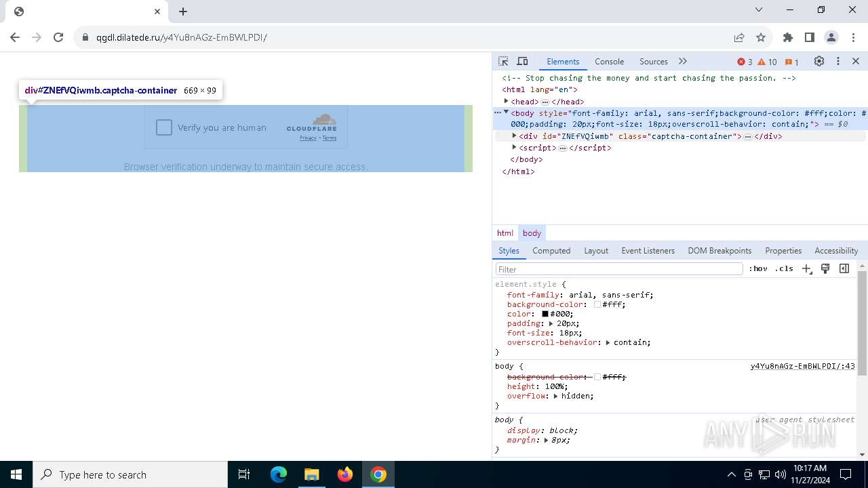Expand the overscroll-behavior property value
The image size is (868, 488).
(x=608, y=342)
